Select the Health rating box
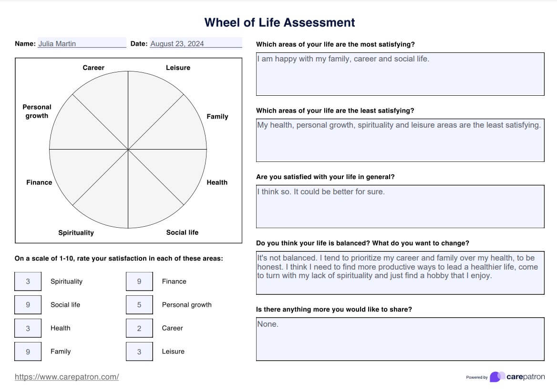 (28, 328)
